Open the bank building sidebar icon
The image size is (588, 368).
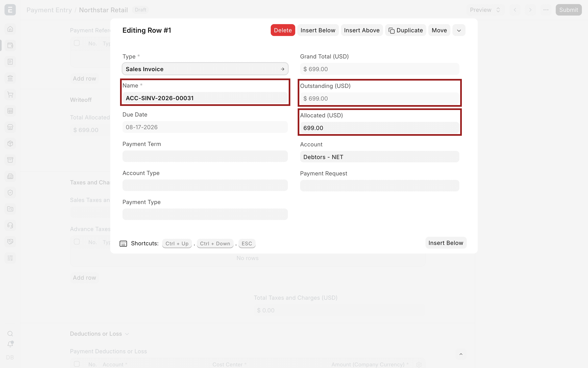tap(10, 78)
